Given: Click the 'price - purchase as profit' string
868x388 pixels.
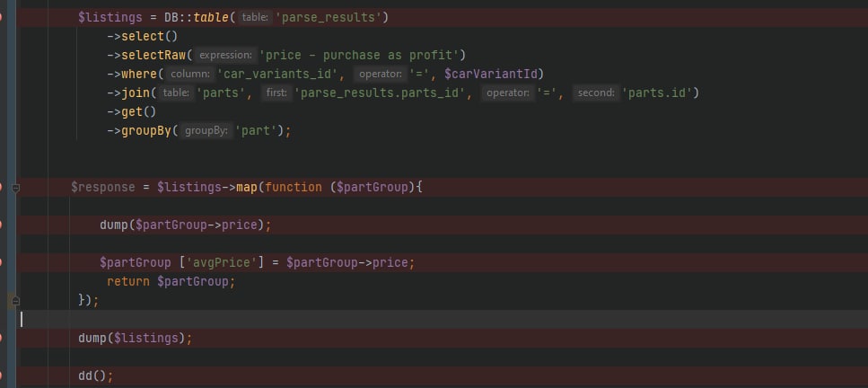Looking at the screenshot, I should tap(359, 56).
